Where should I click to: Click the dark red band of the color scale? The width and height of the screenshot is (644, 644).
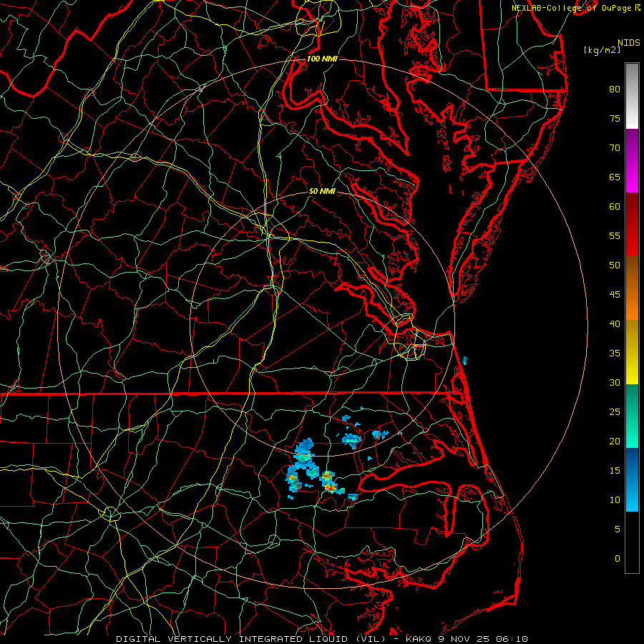(x=632, y=225)
